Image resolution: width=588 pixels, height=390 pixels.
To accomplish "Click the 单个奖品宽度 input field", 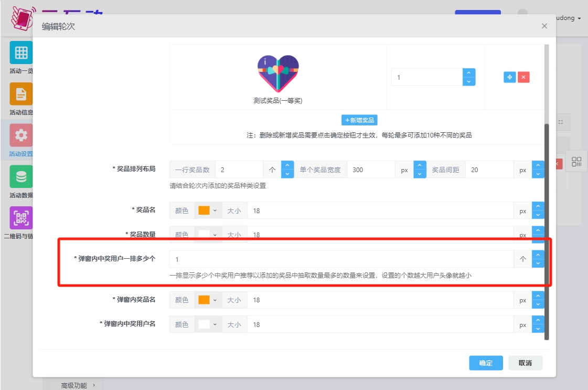I will (x=371, y=170).
